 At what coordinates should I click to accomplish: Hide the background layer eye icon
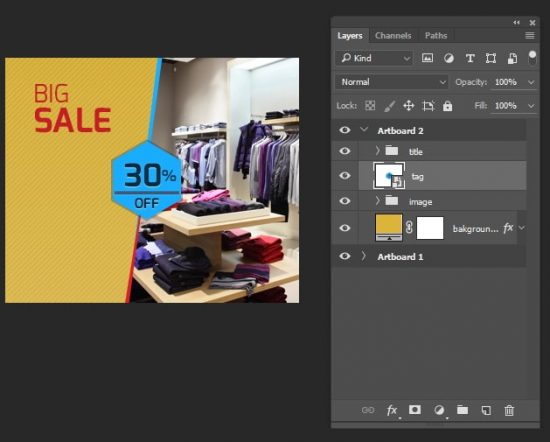[345, 228]
